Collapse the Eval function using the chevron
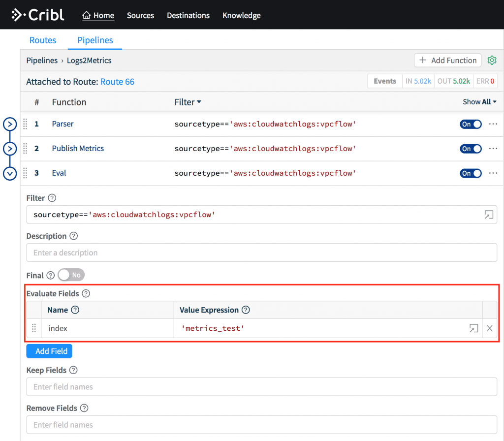 [10, 173]
